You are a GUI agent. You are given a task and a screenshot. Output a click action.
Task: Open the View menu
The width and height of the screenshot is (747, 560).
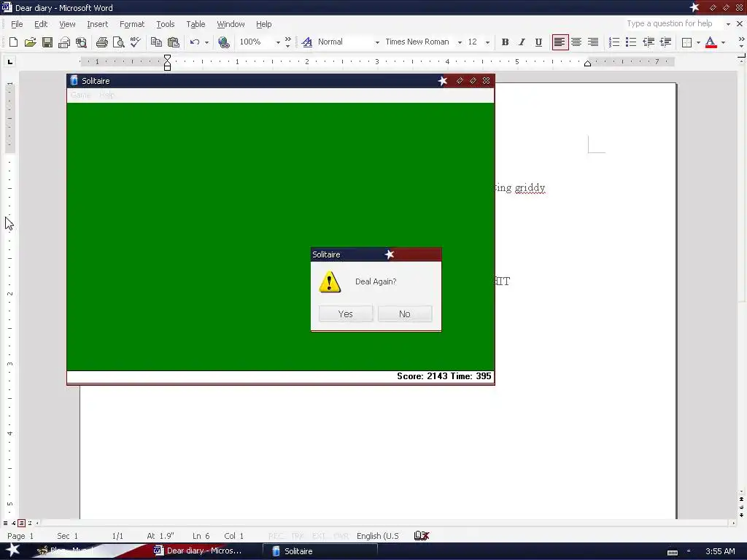coord(67,24)
